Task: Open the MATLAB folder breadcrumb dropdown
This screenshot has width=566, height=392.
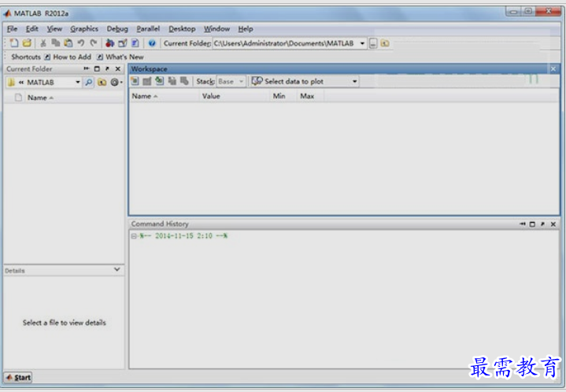Action: click(78, 83)
